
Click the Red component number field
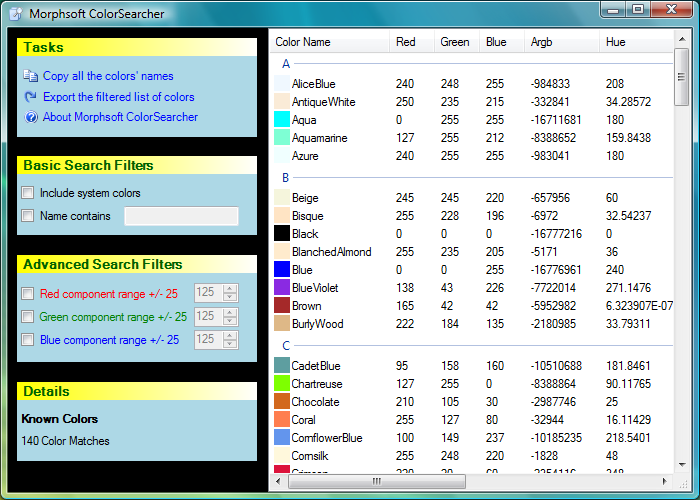(208, 293)
